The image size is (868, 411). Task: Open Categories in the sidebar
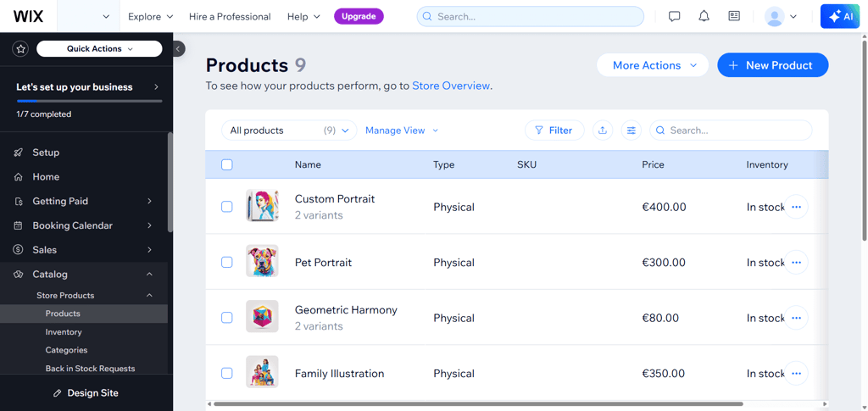pos(66,350)
